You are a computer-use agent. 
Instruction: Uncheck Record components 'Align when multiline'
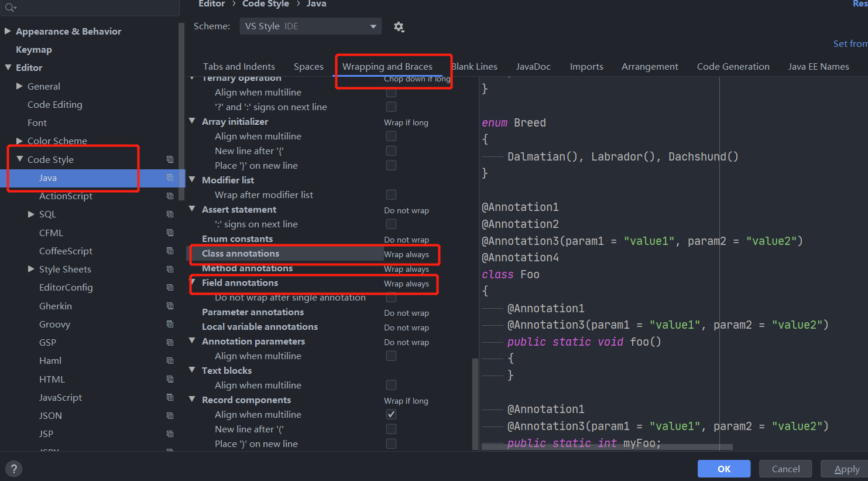[x=391, y=414]
